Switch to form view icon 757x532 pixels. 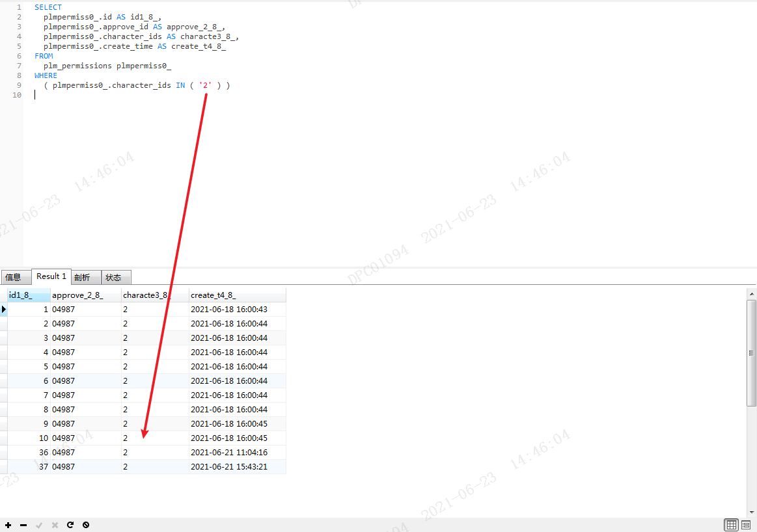point(746,525)
